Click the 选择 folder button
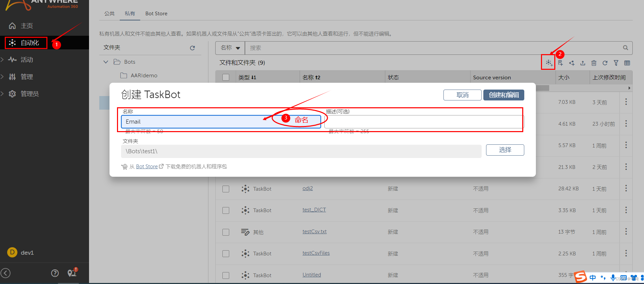The image size is (644, 284). (505, 150)
